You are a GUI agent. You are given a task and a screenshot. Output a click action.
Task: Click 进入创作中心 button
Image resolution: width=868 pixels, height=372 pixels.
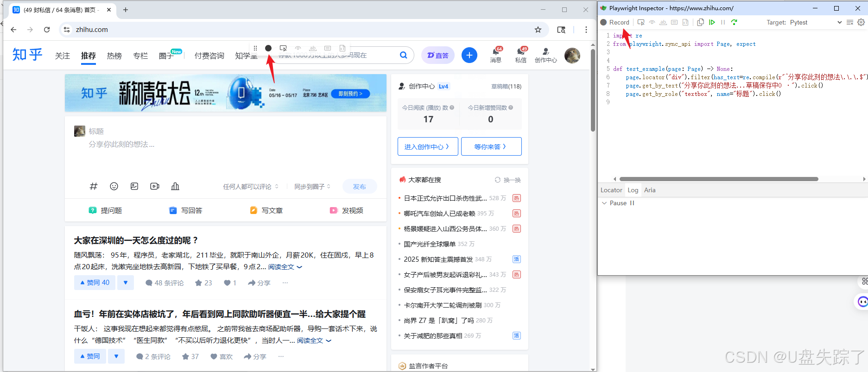(x=428, y=146)
